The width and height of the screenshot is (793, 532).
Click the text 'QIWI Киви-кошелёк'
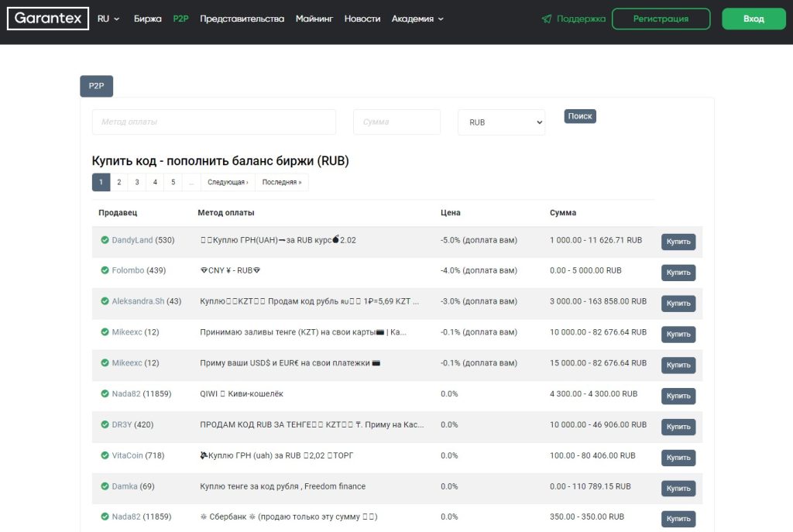pyautogui.click(x=242, y=394)
